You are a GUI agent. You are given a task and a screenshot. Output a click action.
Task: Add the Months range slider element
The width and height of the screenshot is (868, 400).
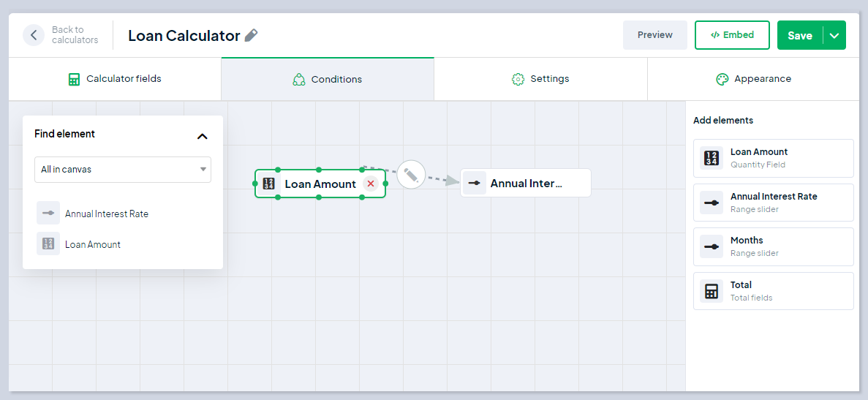pyautogui.click(x=774, y=246)
